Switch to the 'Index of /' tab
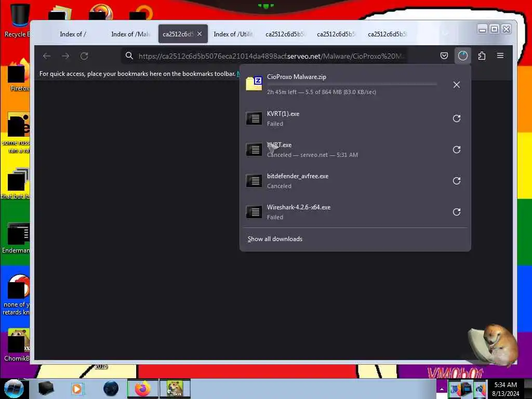The width and height of the screenshot is (532, 399). coord(73,34)
